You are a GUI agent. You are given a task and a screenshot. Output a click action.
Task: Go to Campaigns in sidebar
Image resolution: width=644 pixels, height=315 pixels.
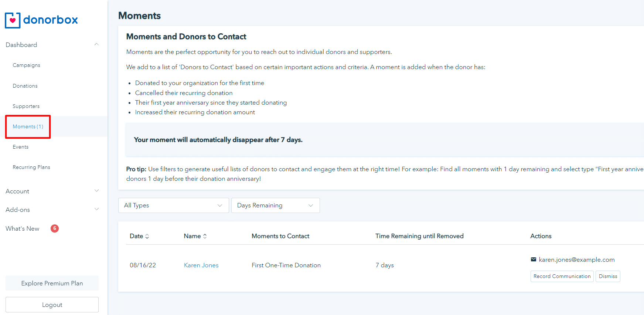click(26, 65)
